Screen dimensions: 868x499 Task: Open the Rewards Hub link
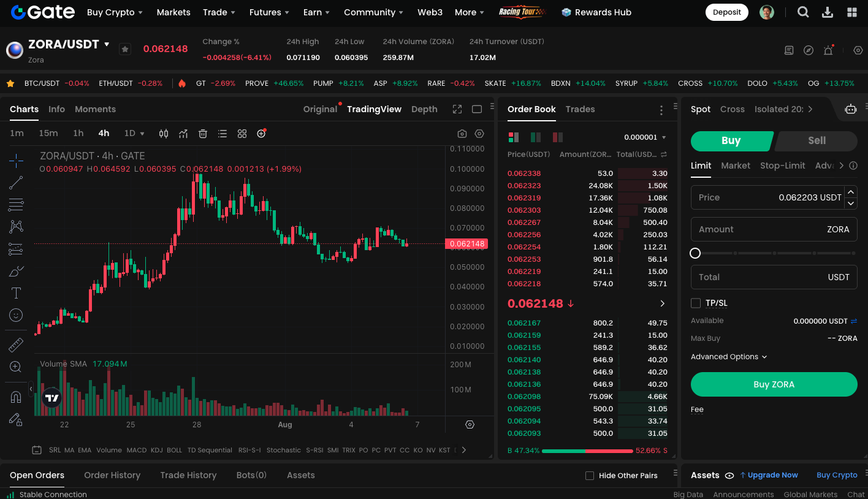click(x=596, y=12)
